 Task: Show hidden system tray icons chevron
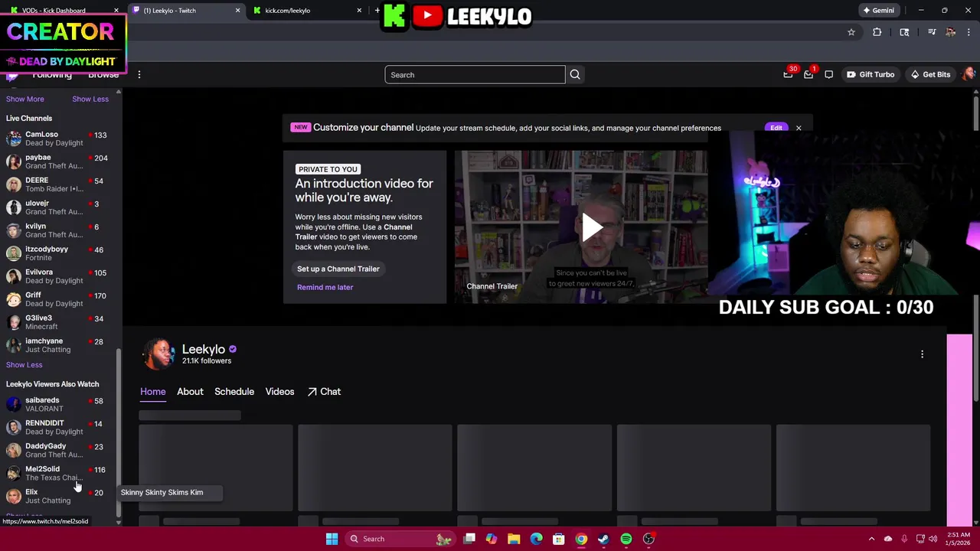tap(871, 539)
